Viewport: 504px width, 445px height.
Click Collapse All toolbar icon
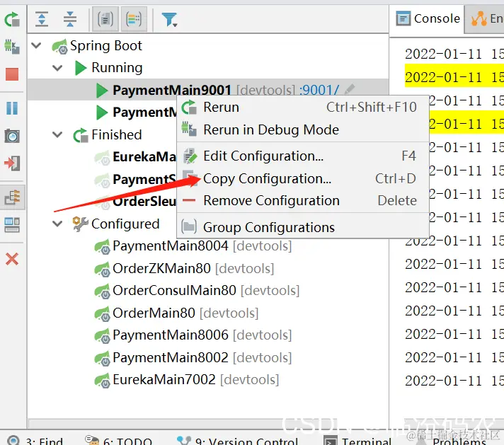tap(70, 19)
